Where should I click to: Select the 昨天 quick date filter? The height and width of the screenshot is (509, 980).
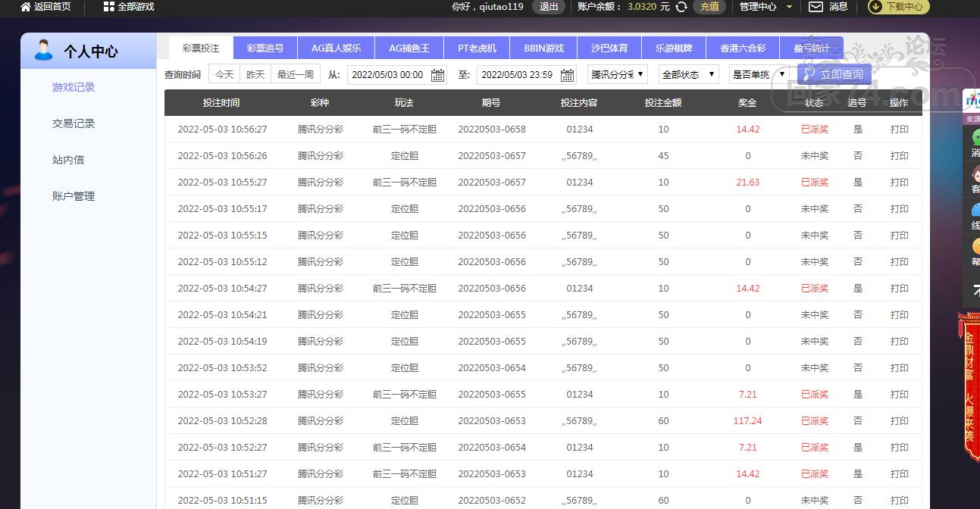[255, 74]
